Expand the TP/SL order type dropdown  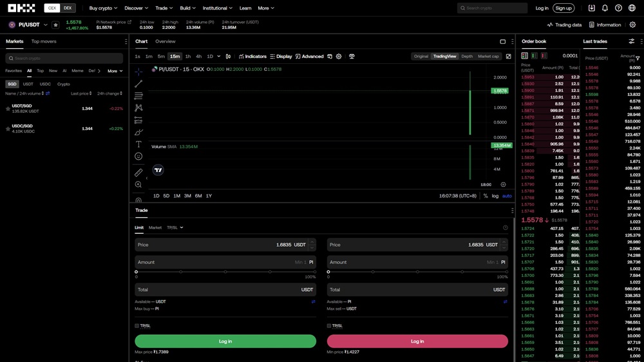coord(175,227)
